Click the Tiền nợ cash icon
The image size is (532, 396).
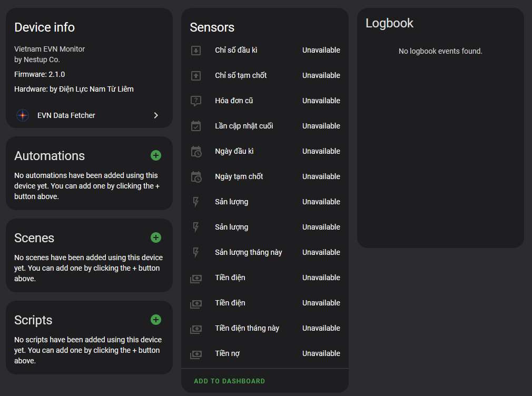point(196,353)
